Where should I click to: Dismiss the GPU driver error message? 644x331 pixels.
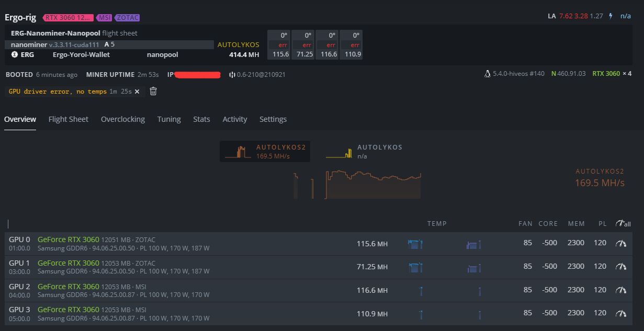click(137, 92)
